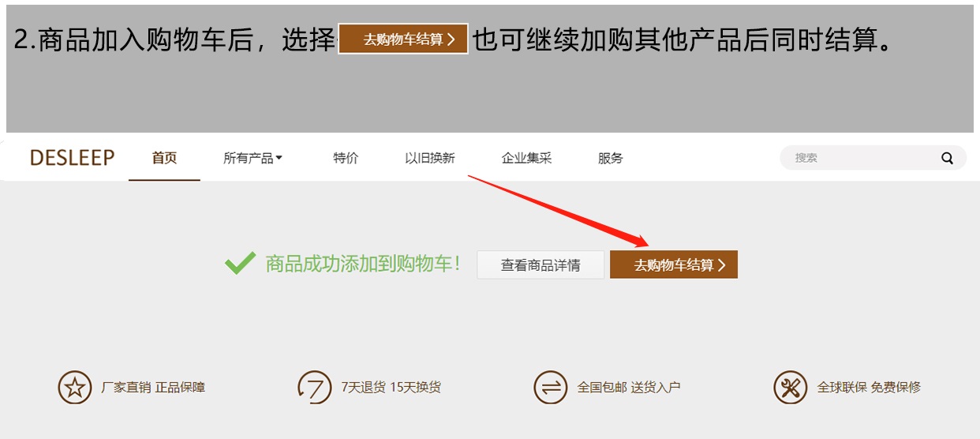Click the 全国包邮 送货入户 text
The width and height of the screenshot is (980, 439).
629,388
